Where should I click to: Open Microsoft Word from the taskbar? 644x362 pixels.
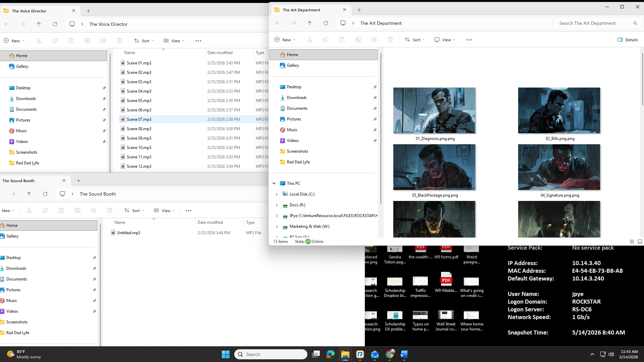(404, 354)
